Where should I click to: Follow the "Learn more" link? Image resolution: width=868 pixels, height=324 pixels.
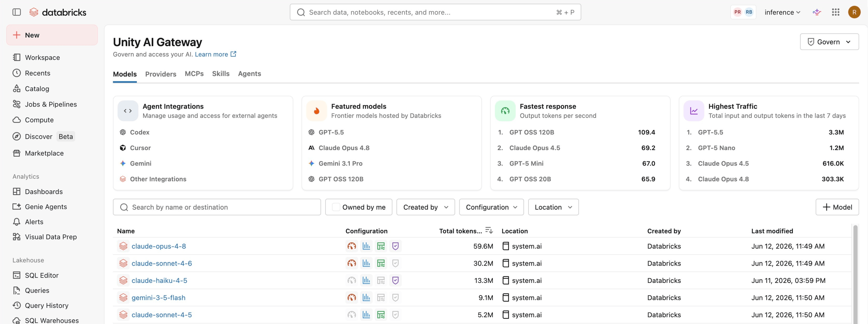(x=215, y=54)
